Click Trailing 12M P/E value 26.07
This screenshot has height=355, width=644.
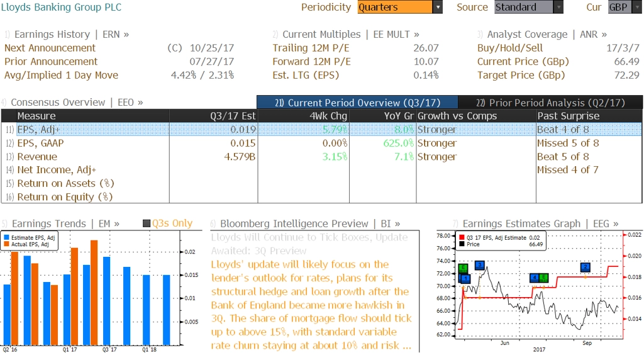point(426,48)
